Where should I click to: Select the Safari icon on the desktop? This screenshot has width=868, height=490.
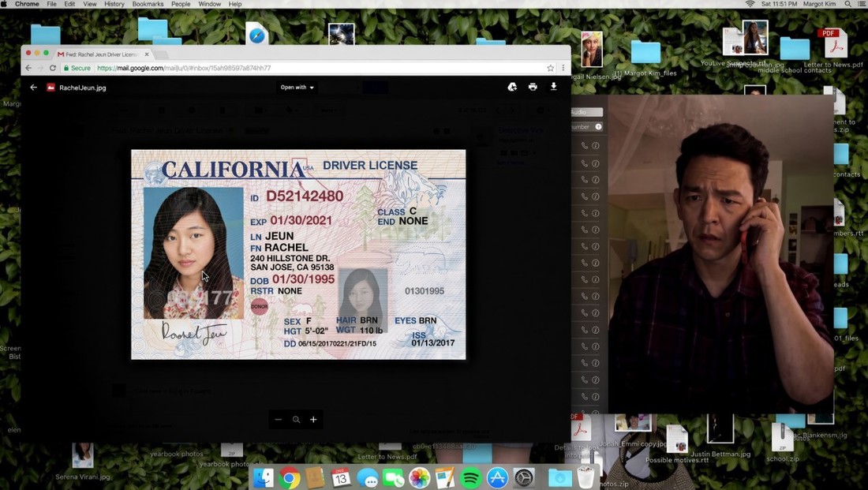(x=257, y=35)
